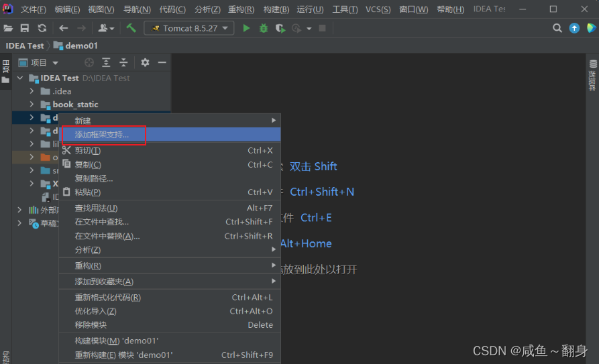Expand the .idea folder

coord(32,91)
